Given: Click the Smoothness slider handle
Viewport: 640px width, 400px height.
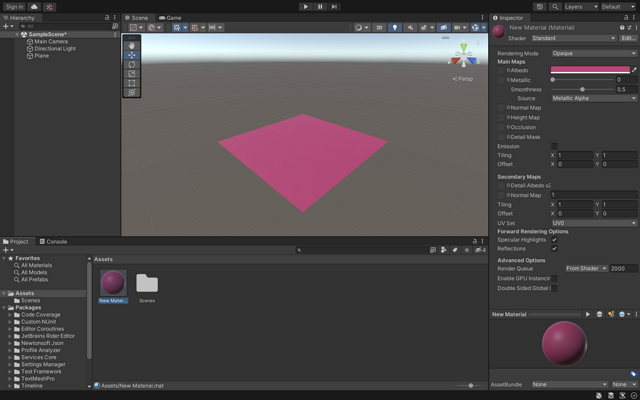Looking at the screenshot, I should (x=582, y=89).
